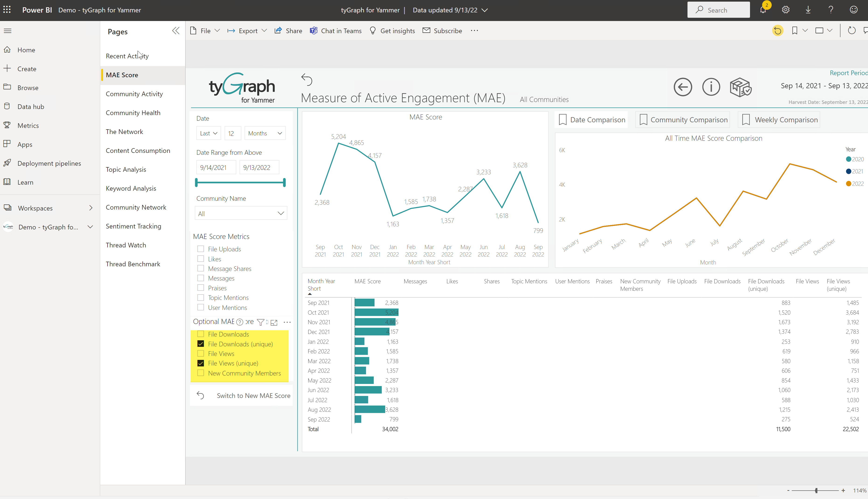Click the reset to default yellow icon
Viewport: 868px width, 499px height.
tap(778, 31)
